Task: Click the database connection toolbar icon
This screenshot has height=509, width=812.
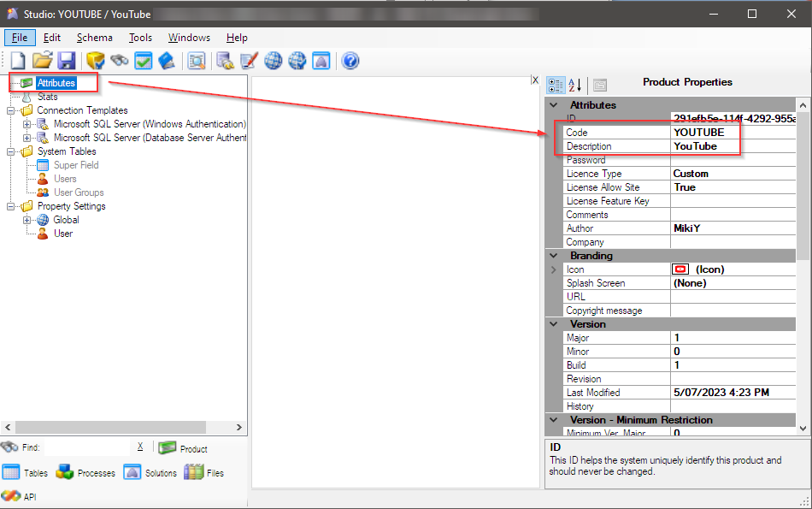Action: point(226,61)
